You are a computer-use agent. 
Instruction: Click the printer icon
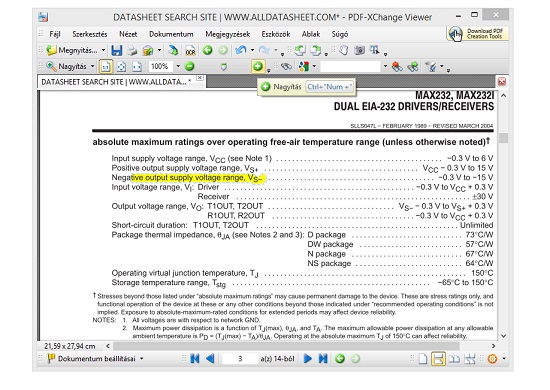(x=132, y=51)
